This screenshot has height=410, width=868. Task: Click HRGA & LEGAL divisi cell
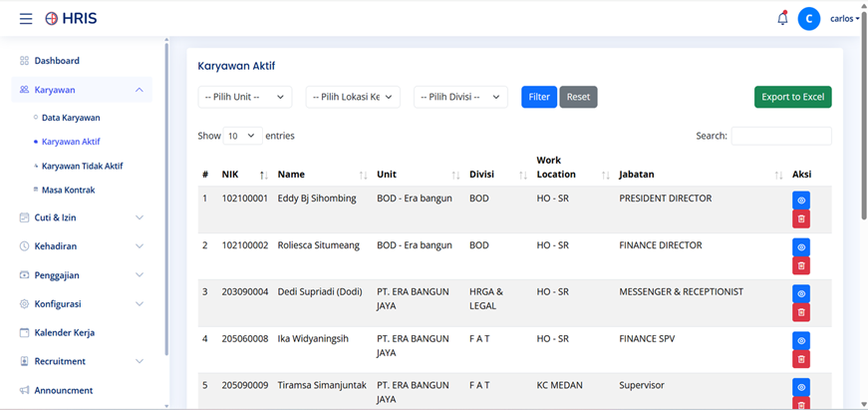486,298
